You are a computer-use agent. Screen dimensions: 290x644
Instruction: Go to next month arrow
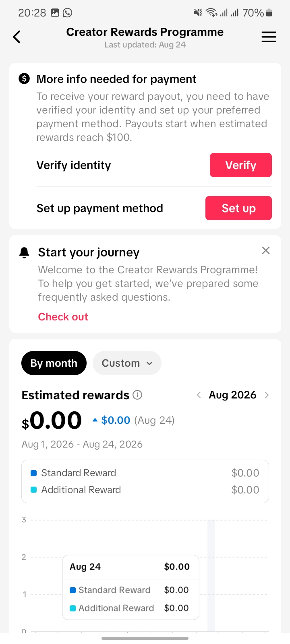click(267, 395)
